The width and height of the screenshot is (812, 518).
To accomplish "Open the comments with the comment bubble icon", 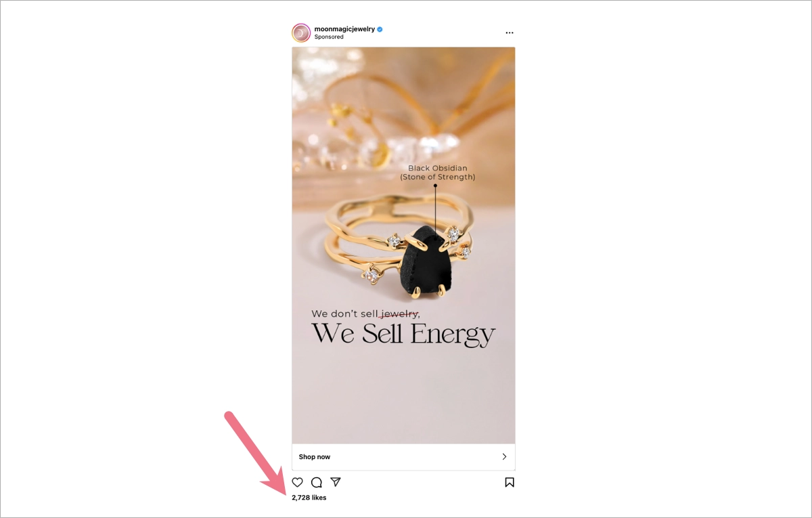I will [x=317, y=482].
